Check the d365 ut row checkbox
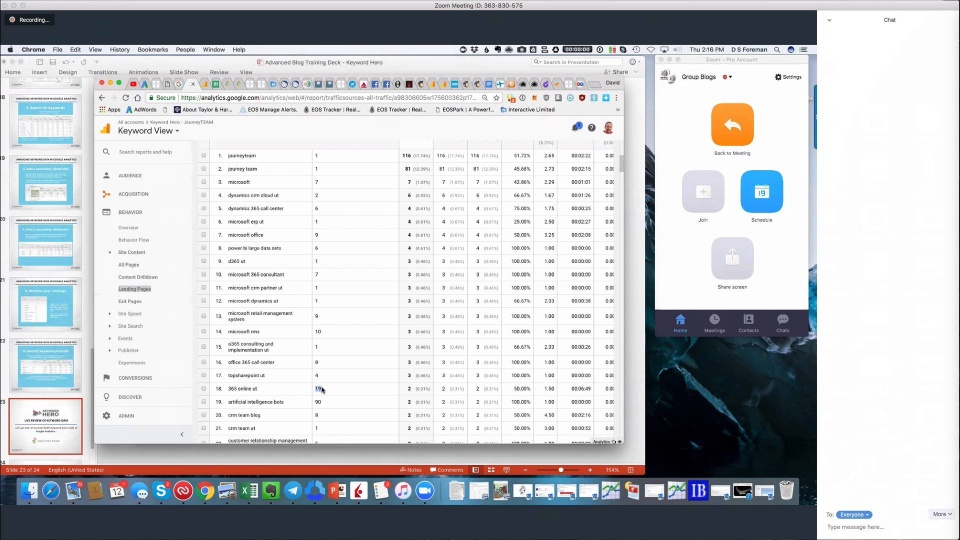 coord(204,261)
